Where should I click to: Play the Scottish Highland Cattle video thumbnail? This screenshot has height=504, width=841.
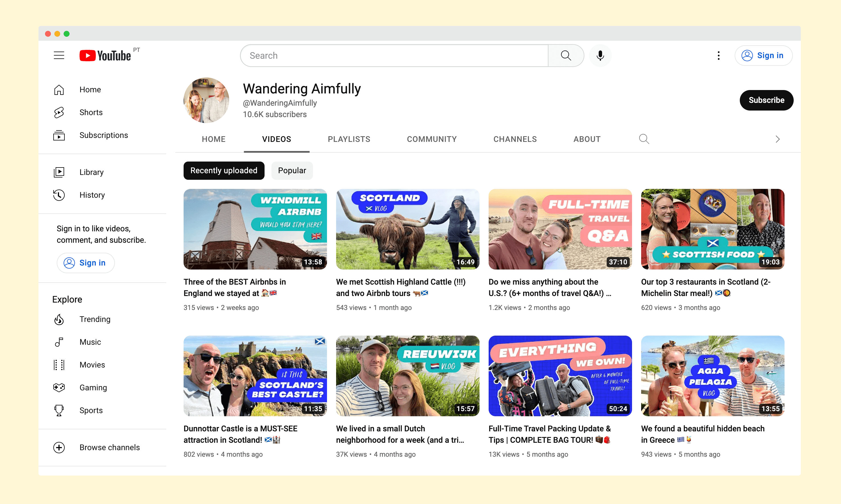(407, 229)
